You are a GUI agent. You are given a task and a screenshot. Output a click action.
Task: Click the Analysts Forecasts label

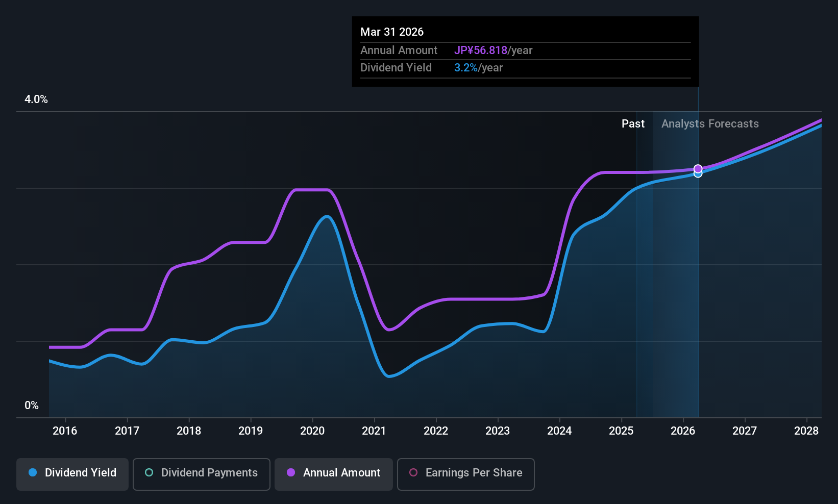pos(710,124)
